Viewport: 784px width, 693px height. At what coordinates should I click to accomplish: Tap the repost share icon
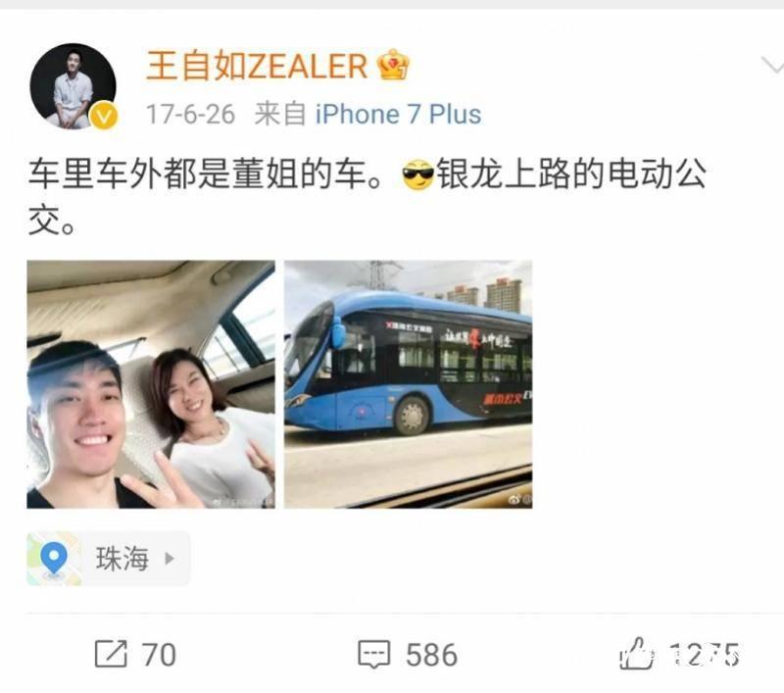coord(111,654)
